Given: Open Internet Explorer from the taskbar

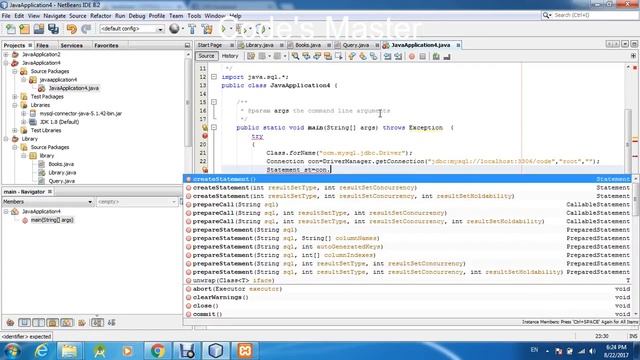Looking at the screenshot, I should coord(41,351).
